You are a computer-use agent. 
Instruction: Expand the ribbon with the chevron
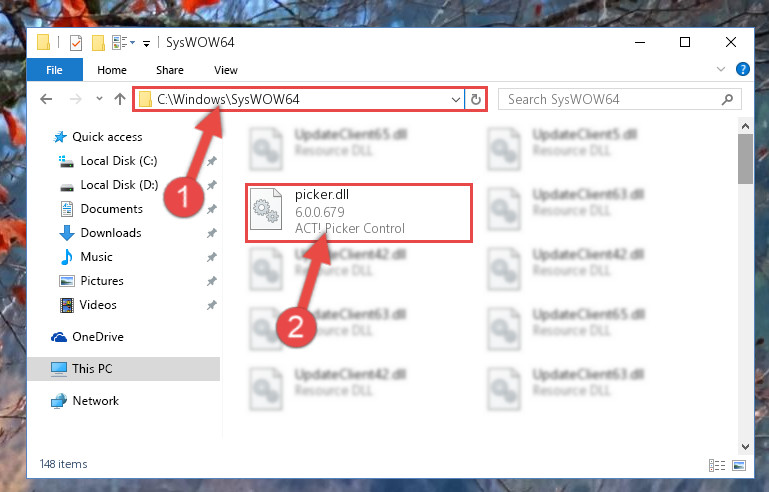(x=720, y=69)
